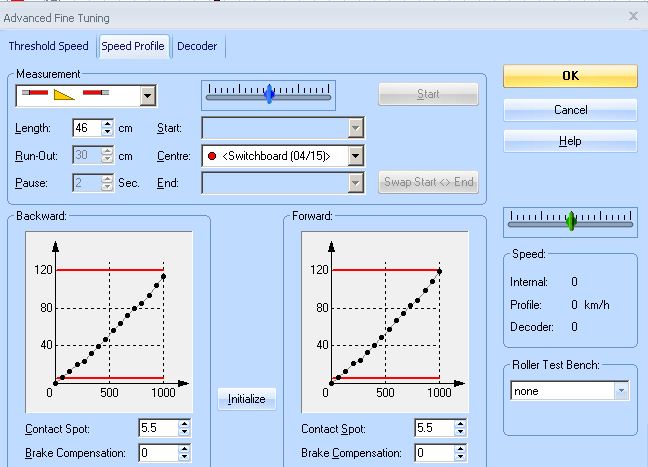Open Help for Advanced Fine Tuning
Viewport: 648px width, 467px height.
coord(570,141)
